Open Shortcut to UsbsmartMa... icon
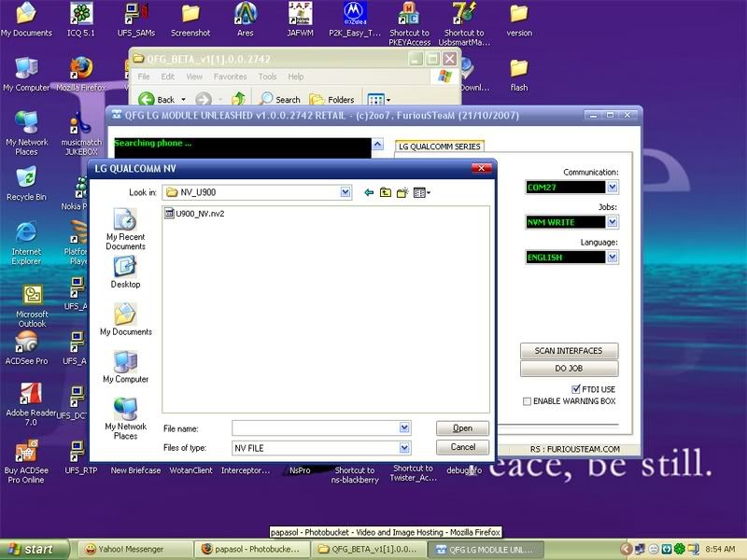This screenshot has height=560, width=747. [464, 24]
